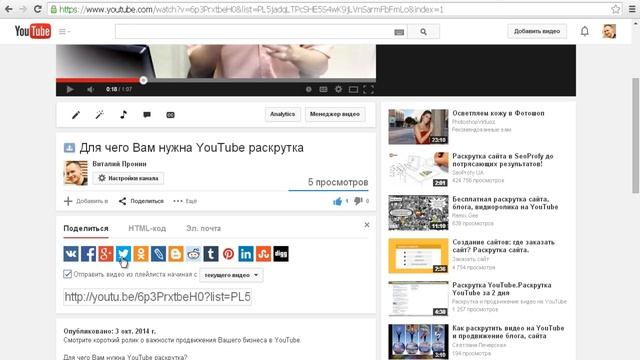The width and height of the screenshot is (640, 360).
Task: Open Раскрутка YouTube за 2 дня video
Action: point(502,289)
